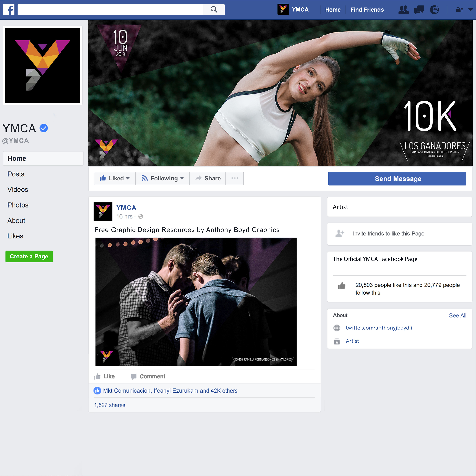The width and height of the screenshot is (476, 476).
Task: Click YMCA author name on the post
Action: click(x=126, y=208)
